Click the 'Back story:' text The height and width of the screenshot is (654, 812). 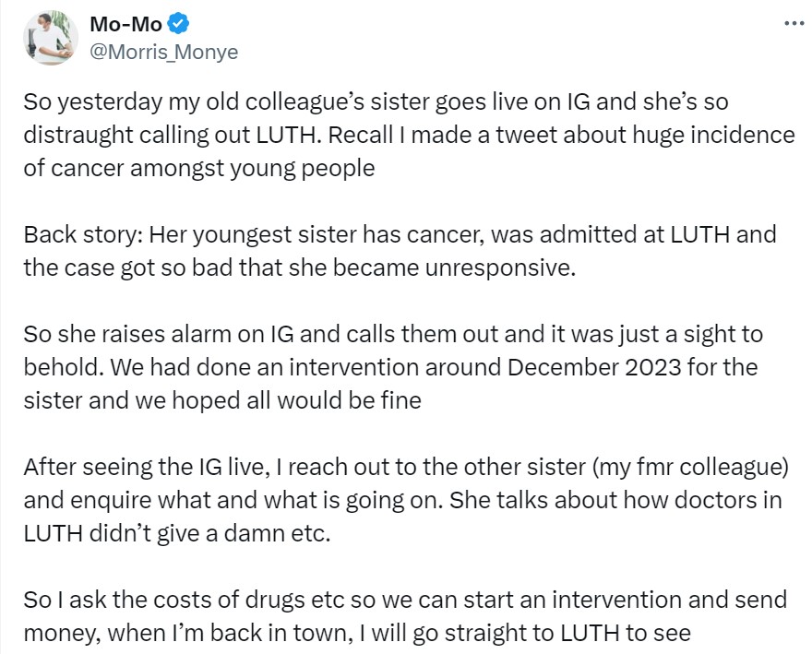pyautogui.click(x=83, y=234)
